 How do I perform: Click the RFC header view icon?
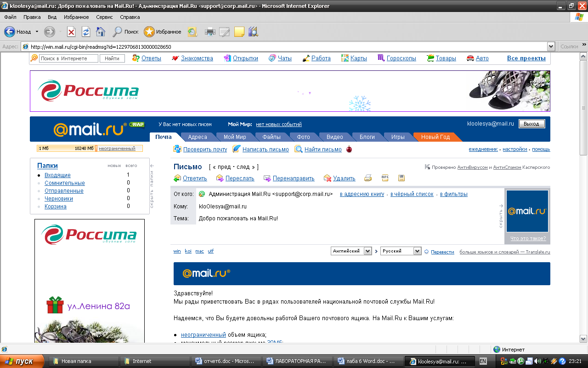pos(385,178)
